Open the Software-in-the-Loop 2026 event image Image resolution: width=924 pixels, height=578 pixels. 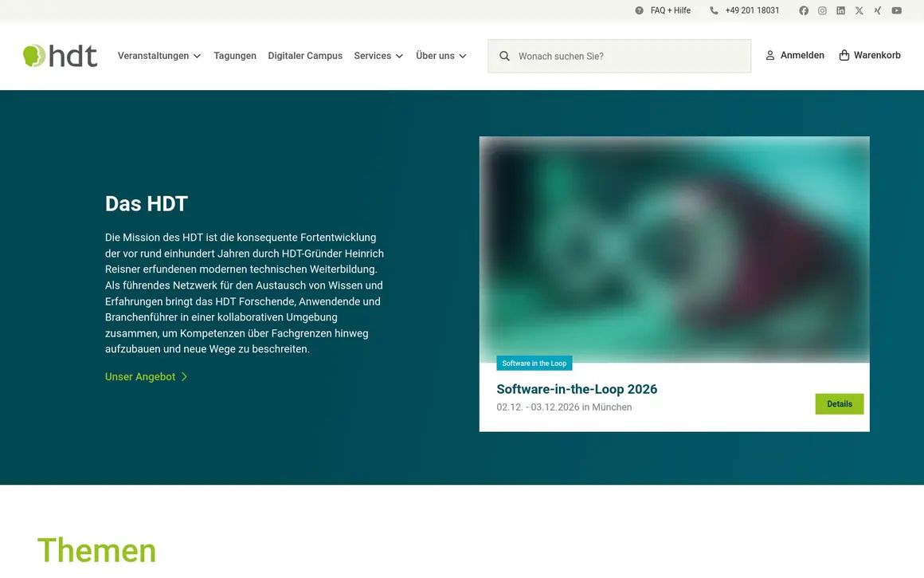click(x=674, y=250)
